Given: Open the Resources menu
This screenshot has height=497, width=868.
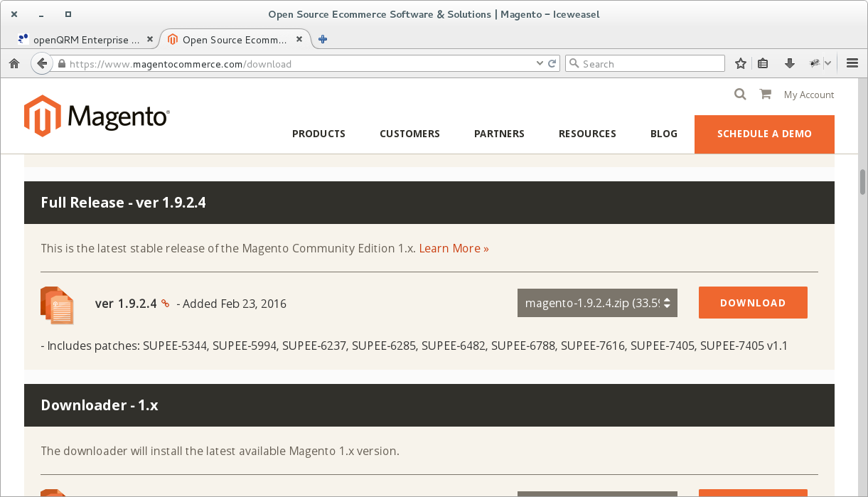Looking at the screenshot, I should [587, 134].
